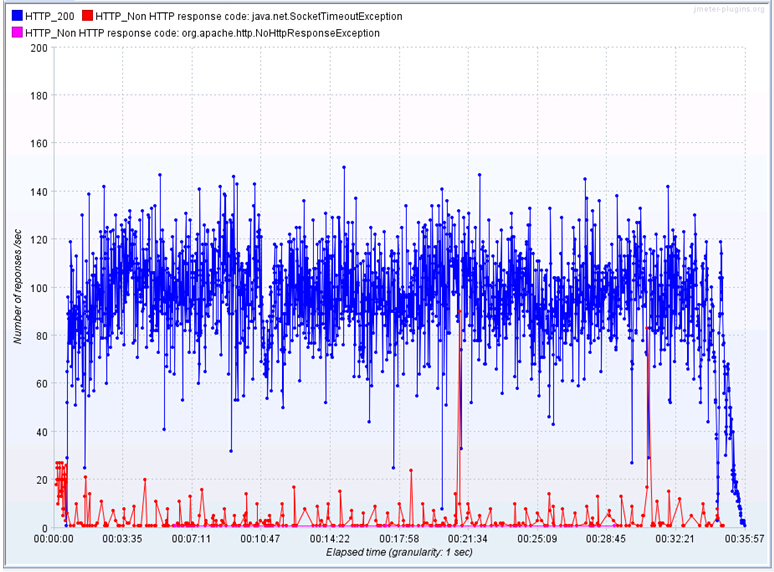The width and height of the screenshot is (774, 572).
Task: Click the x-axis time label 00:21:34
Action: tap(468, 539)
